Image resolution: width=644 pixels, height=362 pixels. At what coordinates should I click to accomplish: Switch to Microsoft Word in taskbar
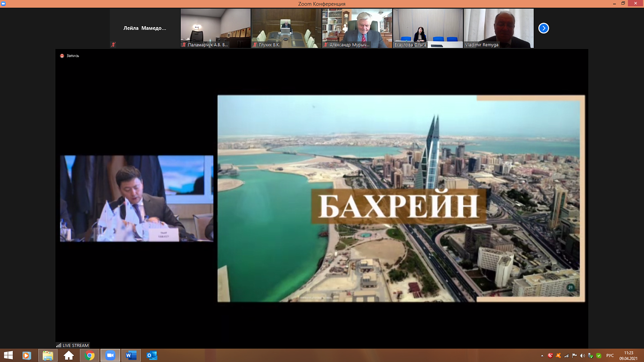131,356
